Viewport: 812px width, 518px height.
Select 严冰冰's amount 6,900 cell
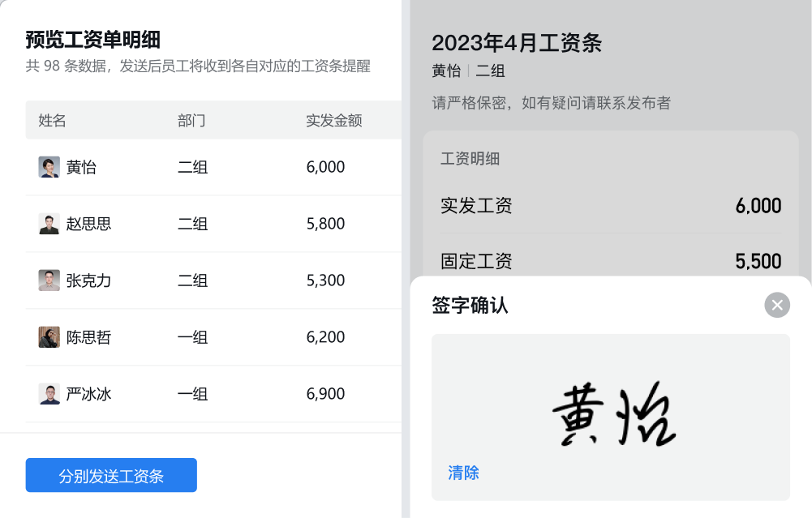click(325, 394)
